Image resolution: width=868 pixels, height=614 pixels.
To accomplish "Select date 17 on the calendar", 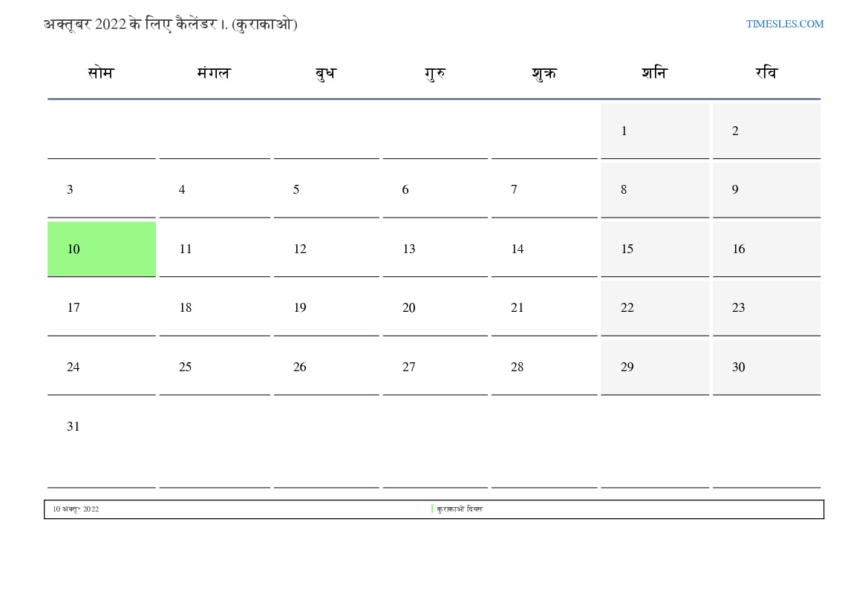I will point(101,308).
